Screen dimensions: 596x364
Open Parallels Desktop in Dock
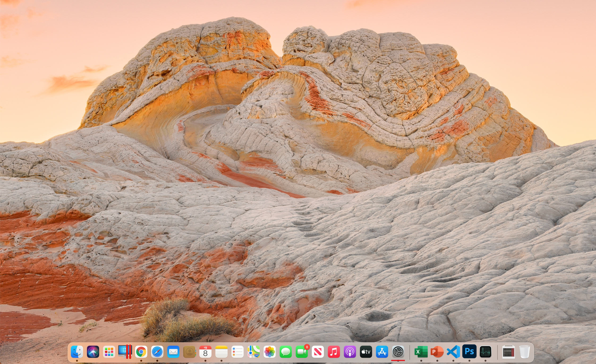pos(125,352)
